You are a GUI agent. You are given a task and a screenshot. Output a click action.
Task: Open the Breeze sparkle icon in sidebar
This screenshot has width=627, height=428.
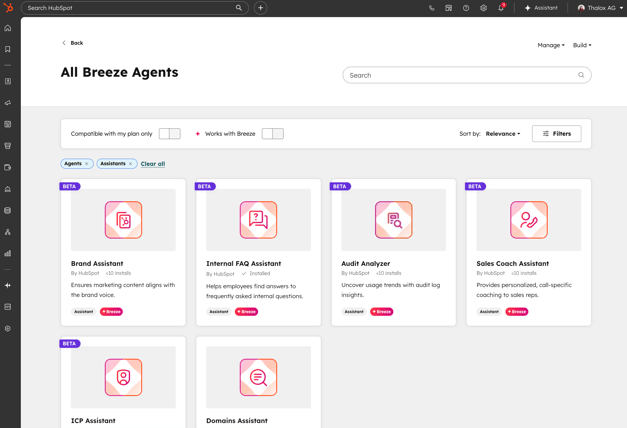click(8, 285)
